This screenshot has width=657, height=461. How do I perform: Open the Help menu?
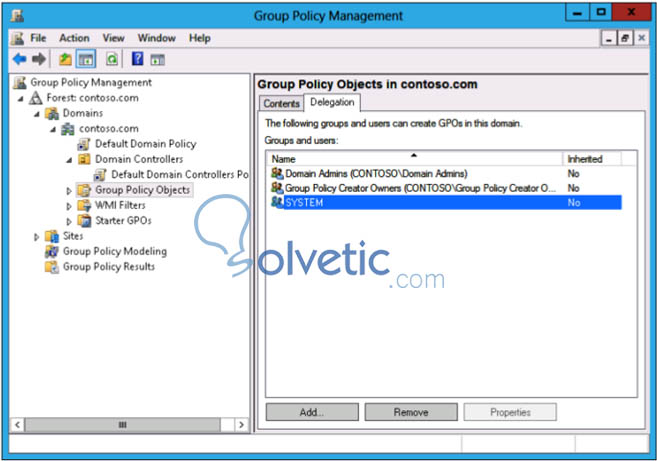199,38
